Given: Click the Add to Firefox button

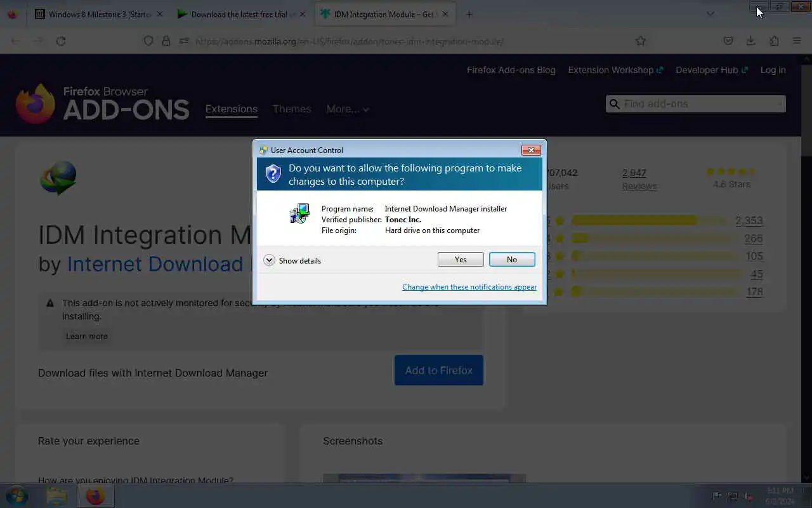Looking at the screenshot, I should pyautogui.click(x=439, y=370).
